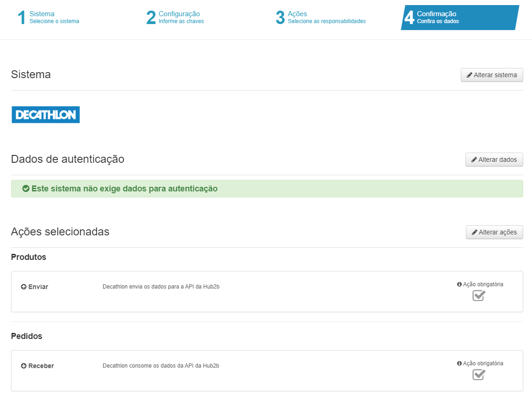
Task: Select step 4 Confirmação tab
Action: 460,17
